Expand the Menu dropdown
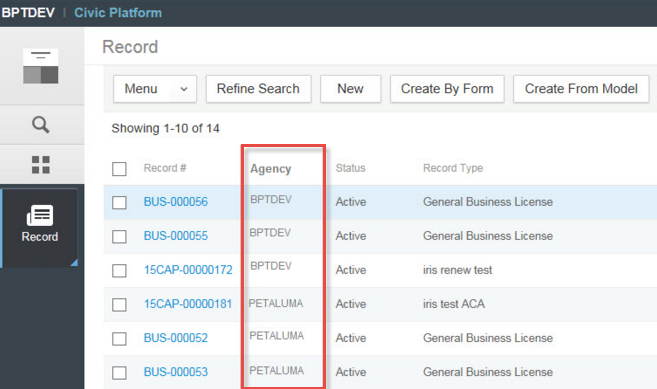Screen dimensions: 657x389 (155, 89)
